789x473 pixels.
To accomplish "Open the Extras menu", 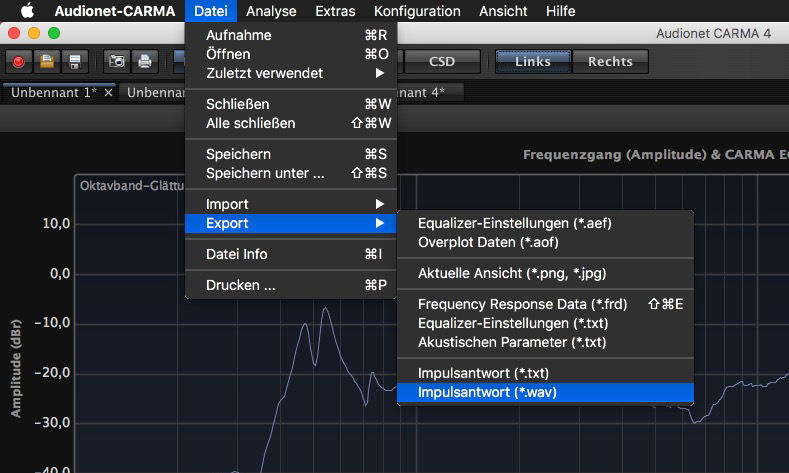I will [x=335, y=11].
